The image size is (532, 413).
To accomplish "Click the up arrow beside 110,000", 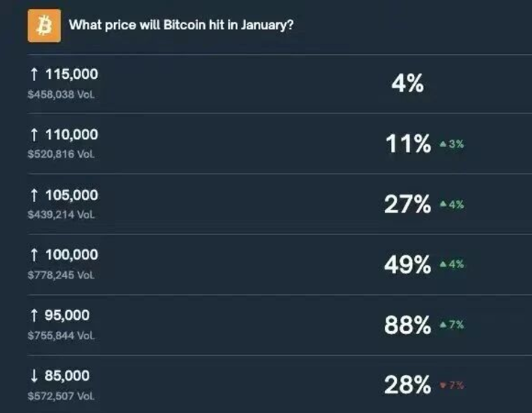I will tap(33, 135).
